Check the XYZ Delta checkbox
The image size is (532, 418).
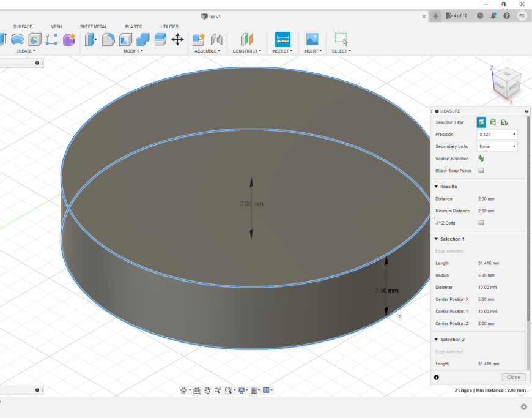[481, 223]
